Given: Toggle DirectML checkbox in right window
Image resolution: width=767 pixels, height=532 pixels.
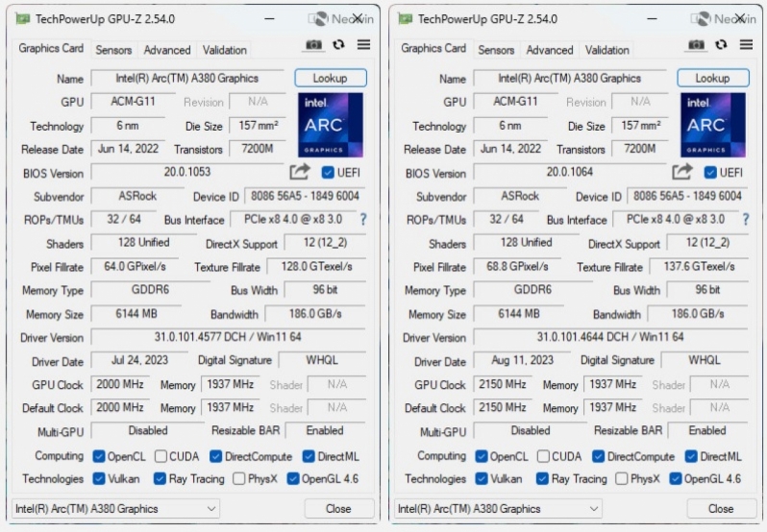Looking at the screenshot, I should click(691, 456).
